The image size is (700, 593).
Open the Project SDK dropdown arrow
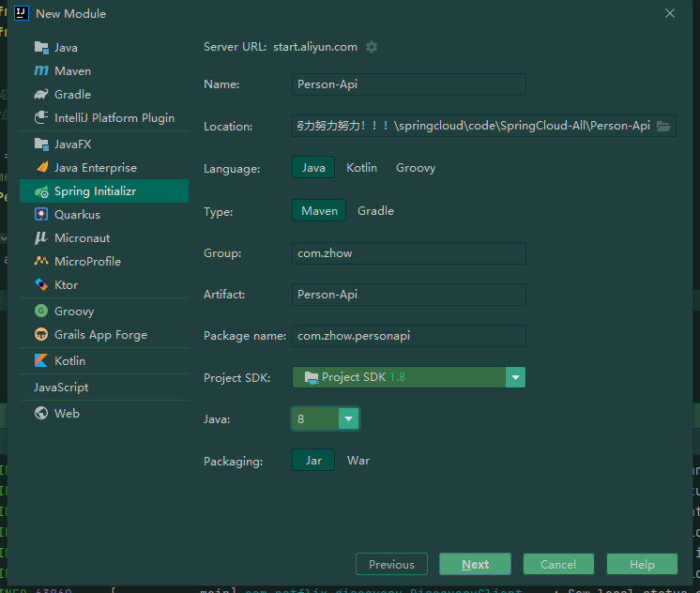click(516, 377)
